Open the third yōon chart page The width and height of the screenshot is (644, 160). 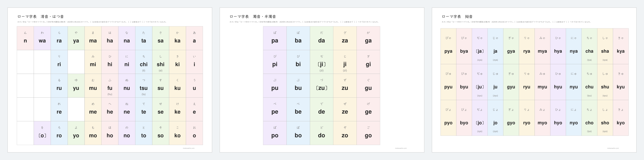pyautogui.click(x=534, y=80)
